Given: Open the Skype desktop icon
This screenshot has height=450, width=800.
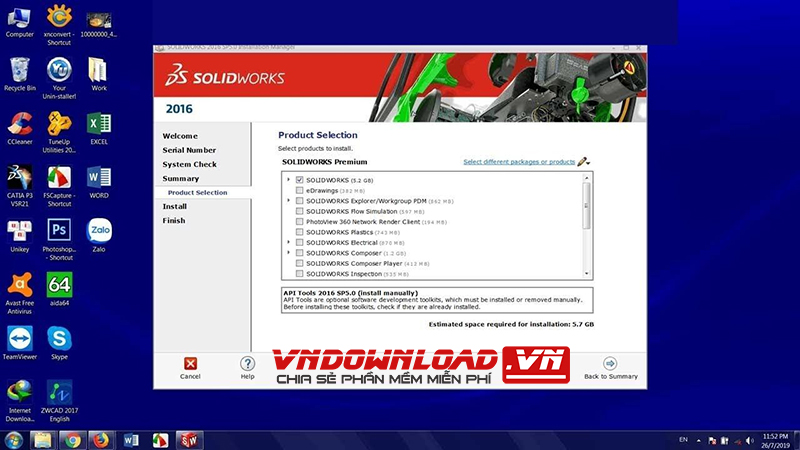Looking at the screenshot, I should (59, 343).
